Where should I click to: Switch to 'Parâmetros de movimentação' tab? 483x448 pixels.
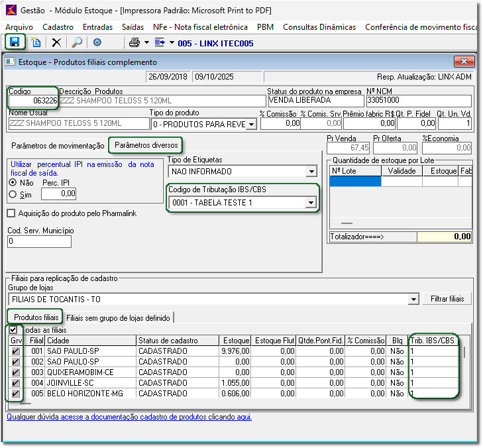tap(58, 145)
